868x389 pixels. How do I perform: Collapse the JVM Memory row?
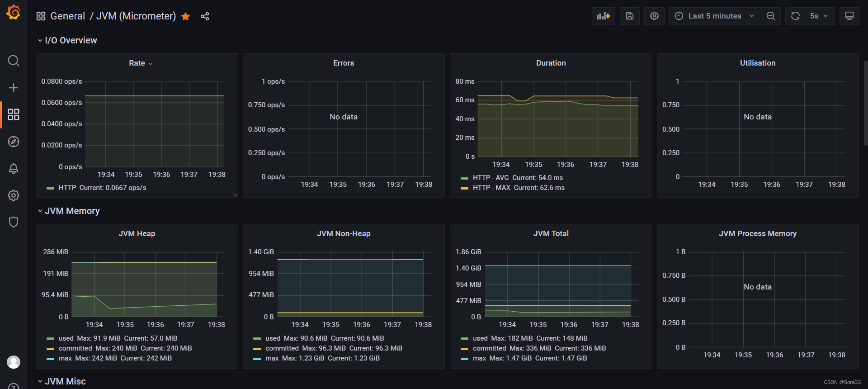(x=72, y=211)
